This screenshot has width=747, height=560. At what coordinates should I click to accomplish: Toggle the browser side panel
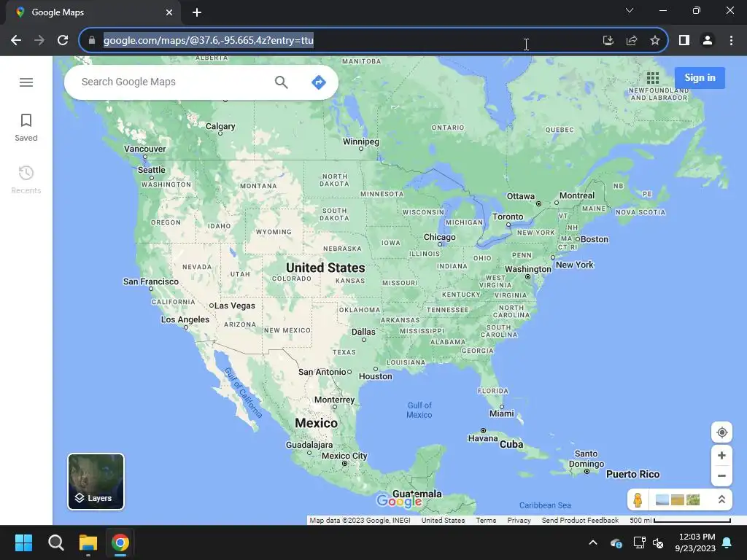pos(684,41)
